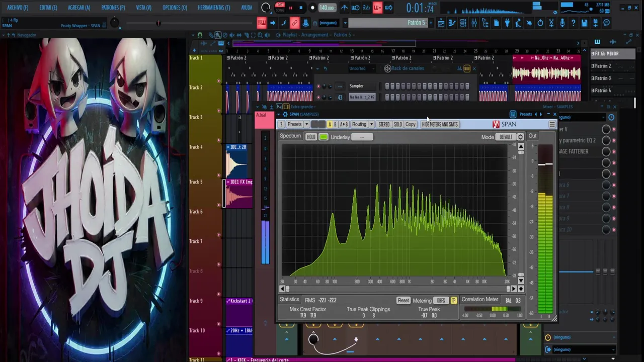Open the OPCIONES menu
644x362 pixels.
[x=175, y=8]
